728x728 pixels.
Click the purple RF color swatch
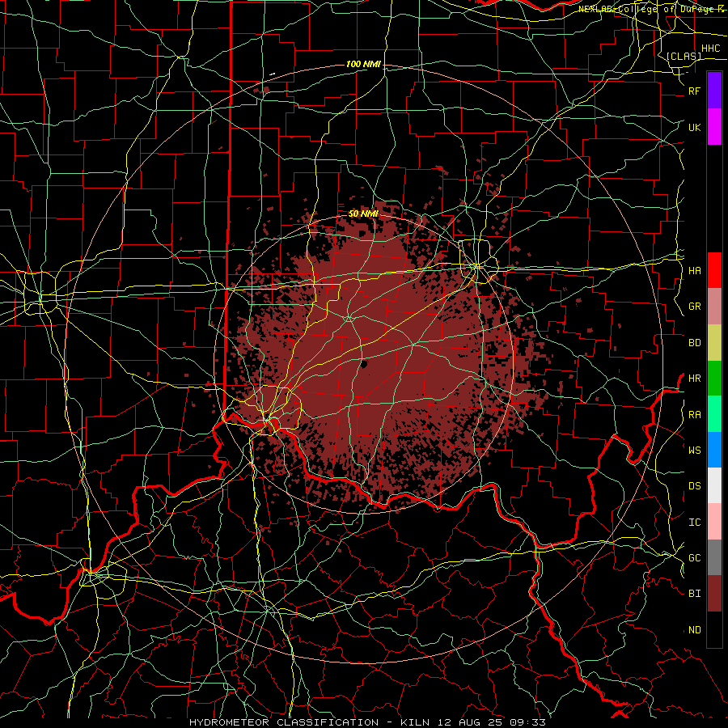pyautogui.click(x=714, y=91)
